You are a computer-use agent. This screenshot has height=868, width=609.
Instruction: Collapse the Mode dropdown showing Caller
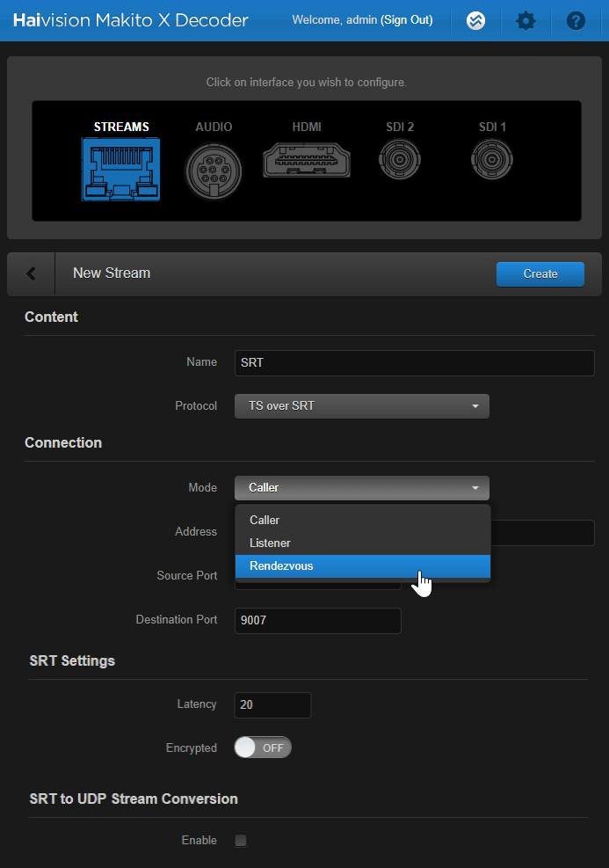[361, 487]
